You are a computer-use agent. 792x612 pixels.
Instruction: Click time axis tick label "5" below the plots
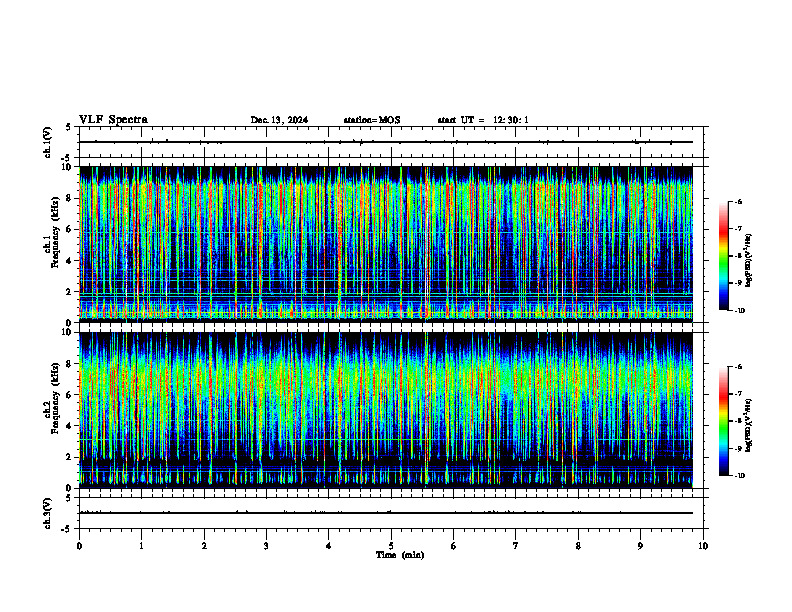point(391,546)
